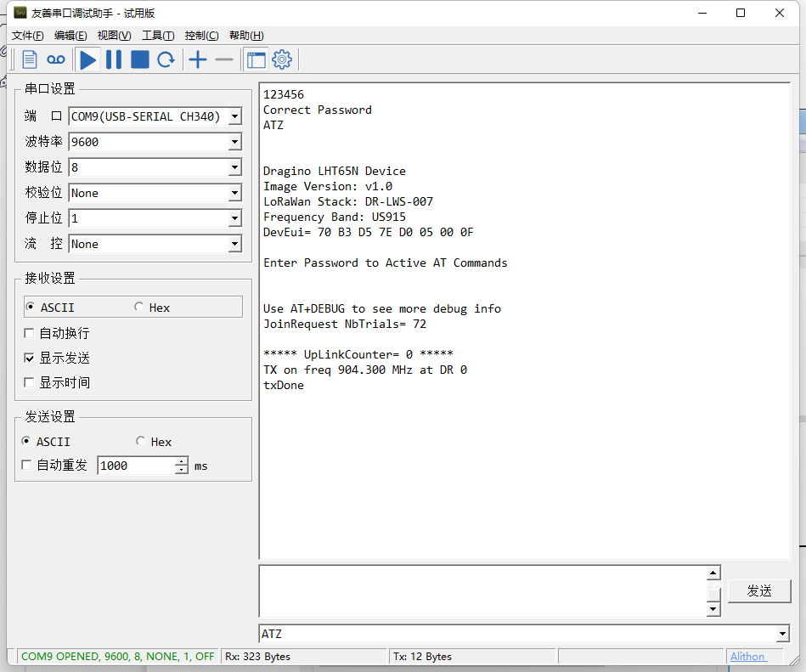Increase the resend interval with up arrow
Image resolution: width=806 pixels, height=672 pixels.
[182, 461]
